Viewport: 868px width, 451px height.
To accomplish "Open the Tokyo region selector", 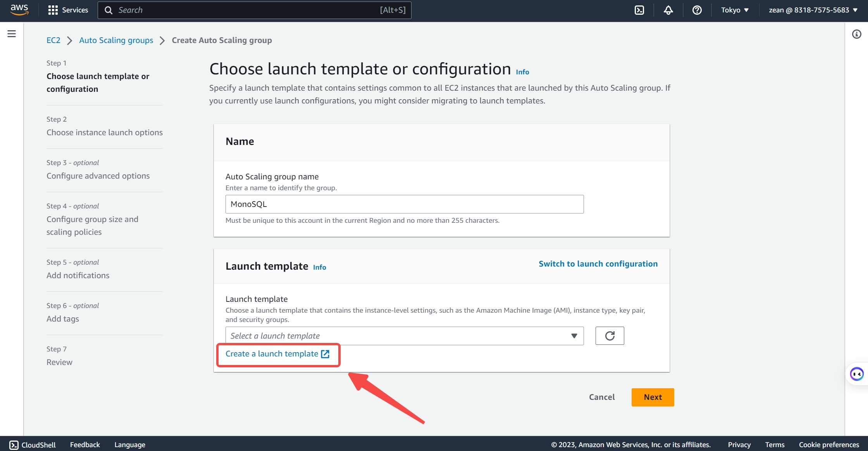I will 735,10.
